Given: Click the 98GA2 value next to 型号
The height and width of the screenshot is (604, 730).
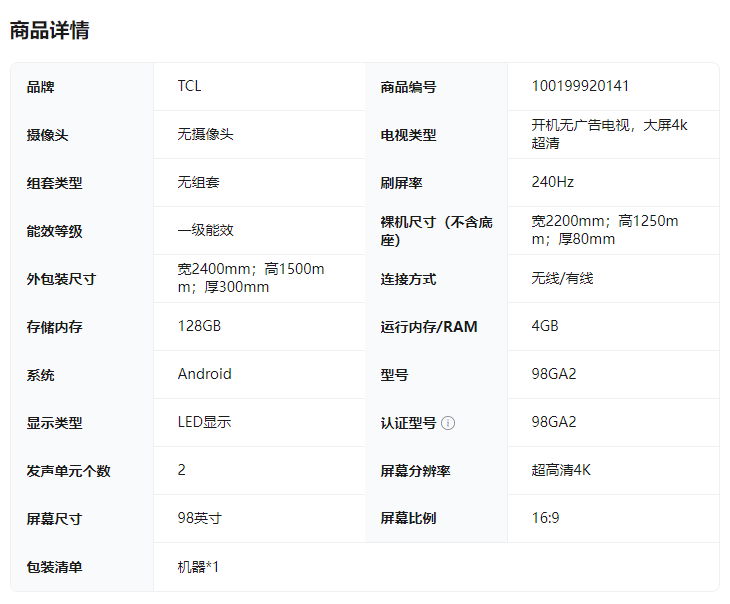Looking at the screenshot, I should 554,374.
